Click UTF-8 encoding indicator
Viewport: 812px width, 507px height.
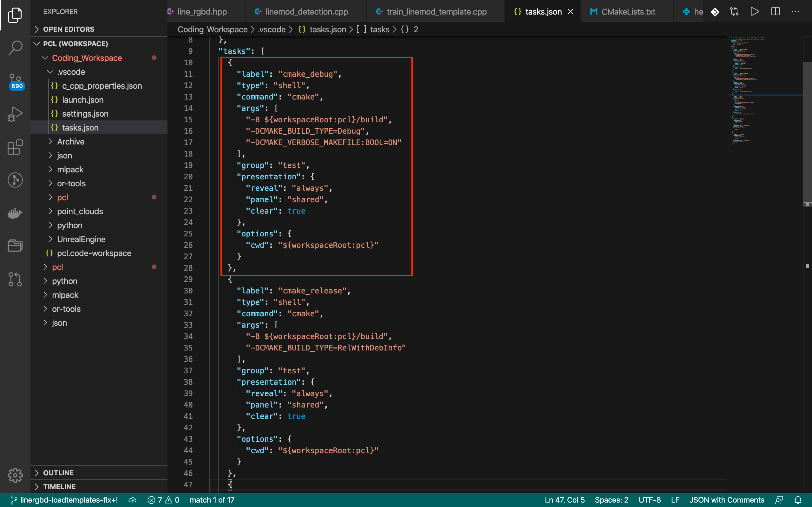[x=650, y=500]
